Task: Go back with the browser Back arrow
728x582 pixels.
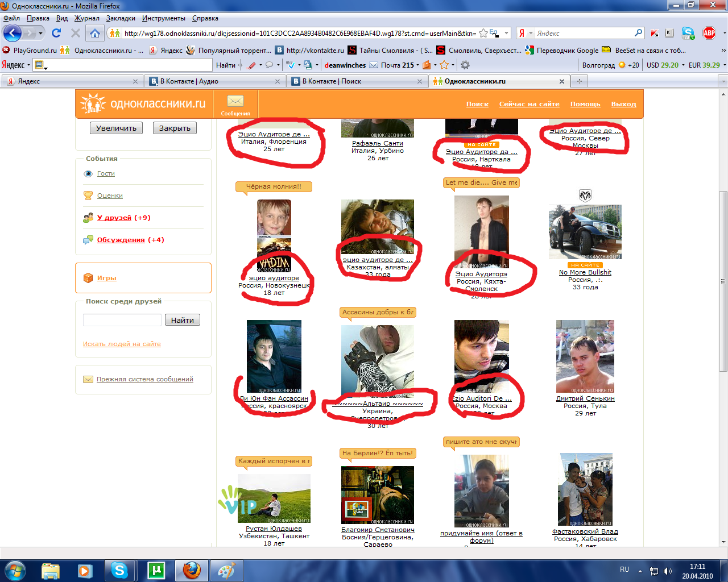Action: pyautogui.click(x=13, y=33)
